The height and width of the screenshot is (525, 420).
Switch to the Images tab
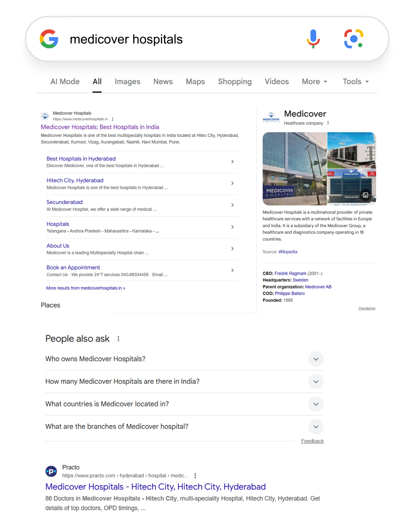click(127, 82)
